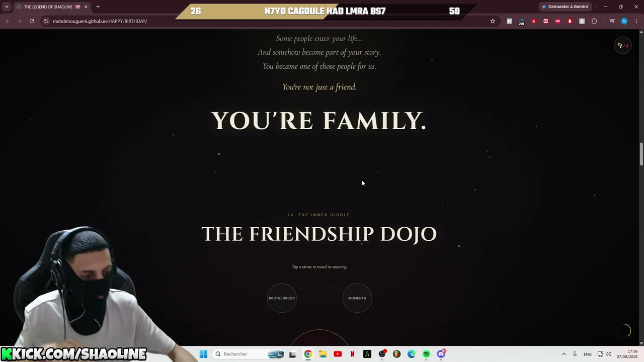Reveal the Brotherhood virtue circle

(282, 298)
